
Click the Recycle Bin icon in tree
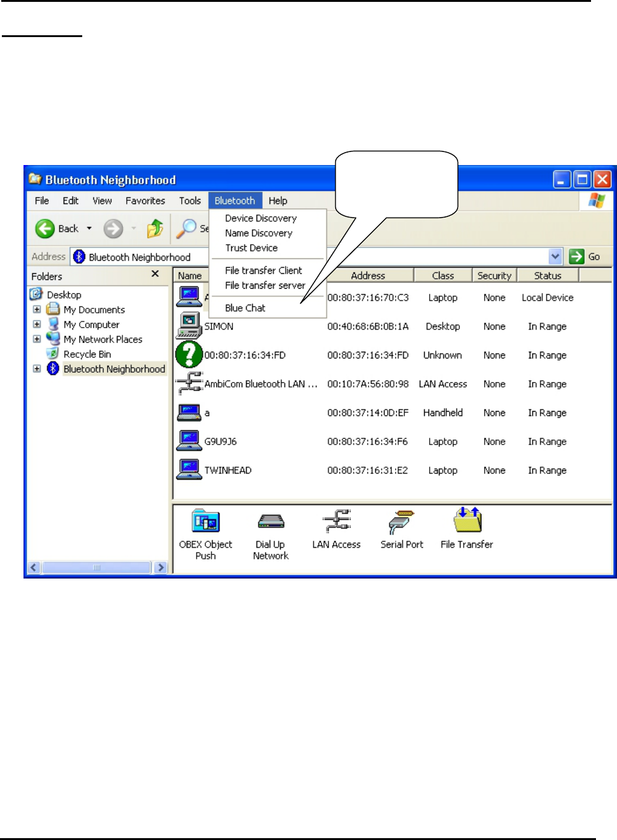coord(53,354)
